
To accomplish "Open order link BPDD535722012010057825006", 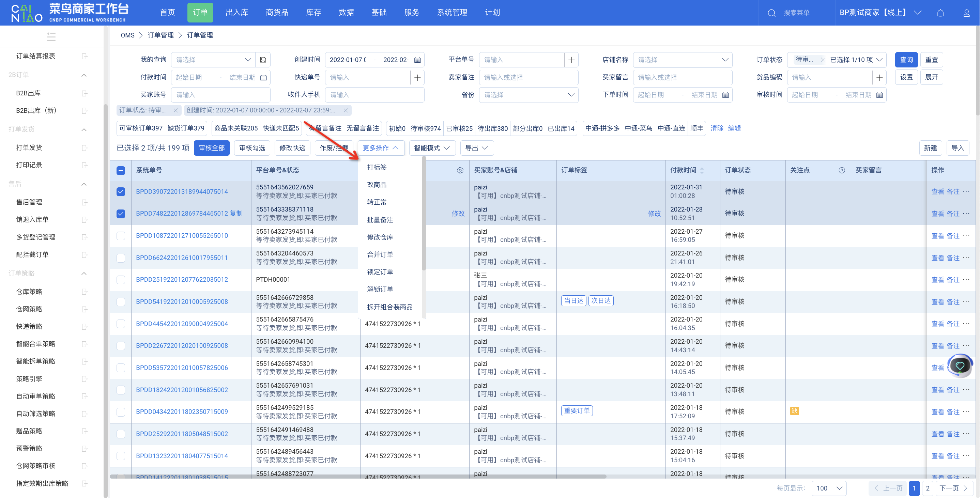I will tap(182, 368).
